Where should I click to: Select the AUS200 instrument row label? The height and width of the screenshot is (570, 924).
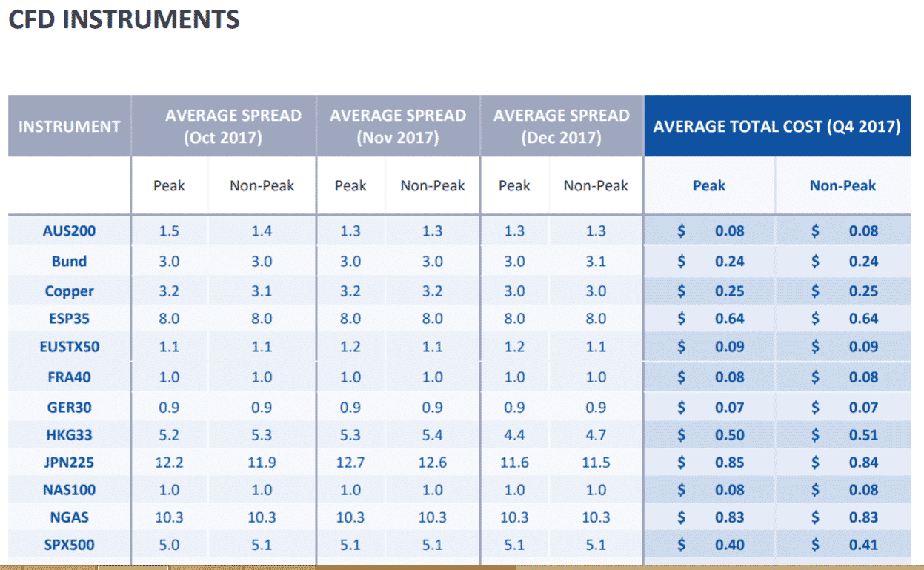[x=69, y=231]
